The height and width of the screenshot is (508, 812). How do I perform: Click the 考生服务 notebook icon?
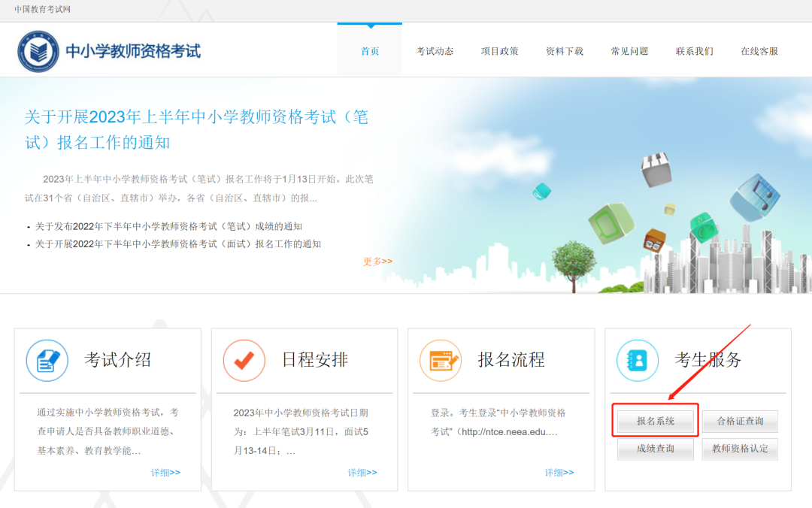click(x=637, y=361)
